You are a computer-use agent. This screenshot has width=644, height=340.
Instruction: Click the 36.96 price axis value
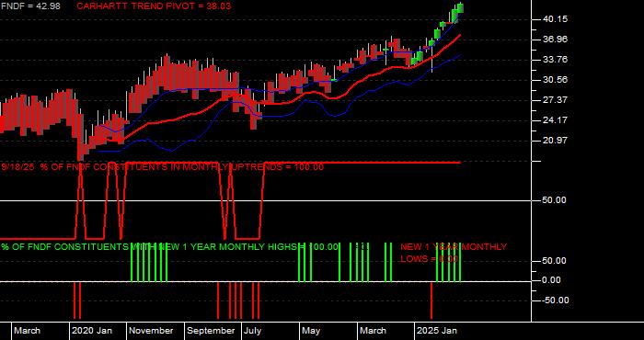(556, 40)
